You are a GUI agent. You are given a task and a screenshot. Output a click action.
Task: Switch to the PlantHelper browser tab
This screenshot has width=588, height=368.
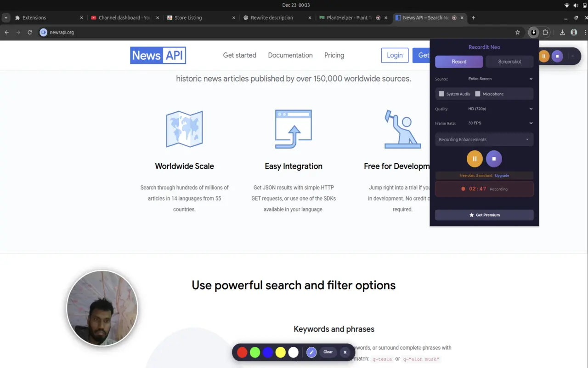[353, 17]
